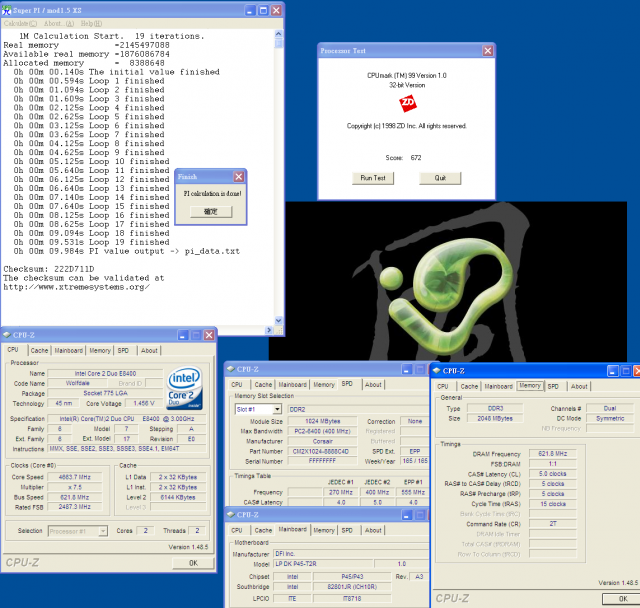Click Super PI horizontal scrollbar right arrow
The height and width of the screenshot is (608, 640).
[269, 330]
